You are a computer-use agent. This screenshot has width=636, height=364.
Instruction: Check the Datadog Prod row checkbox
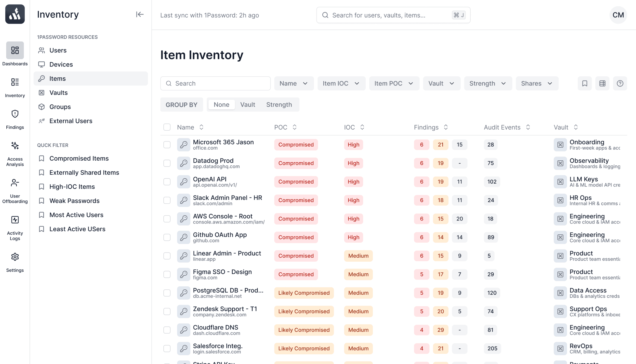167,163
